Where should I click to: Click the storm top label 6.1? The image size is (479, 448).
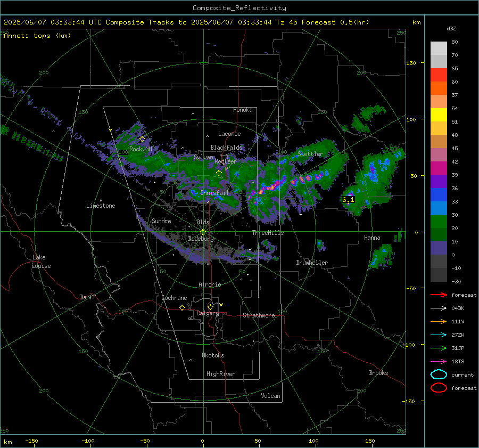[348, 200]
